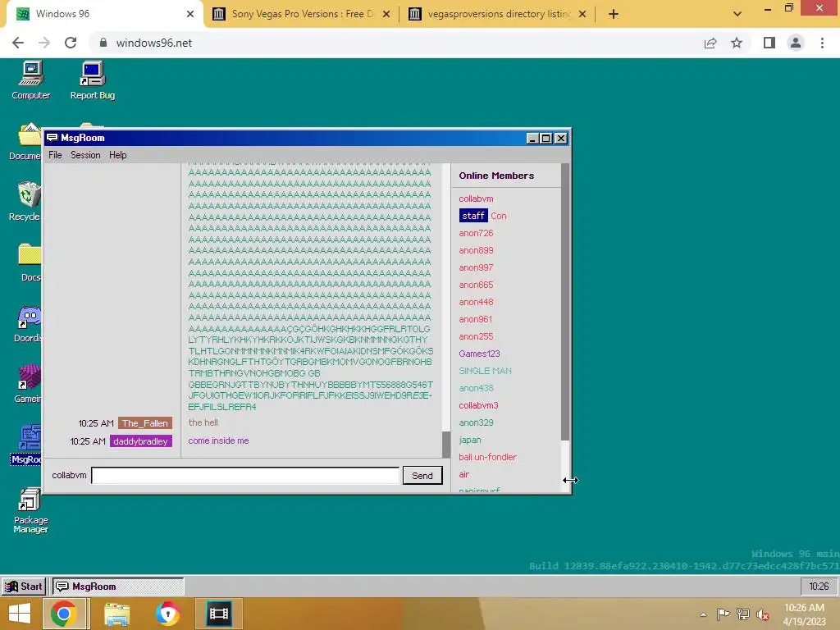The image size is (840, 630).
Task: Click the Action Center flag tray icon
Action: [x=723, y=614]
